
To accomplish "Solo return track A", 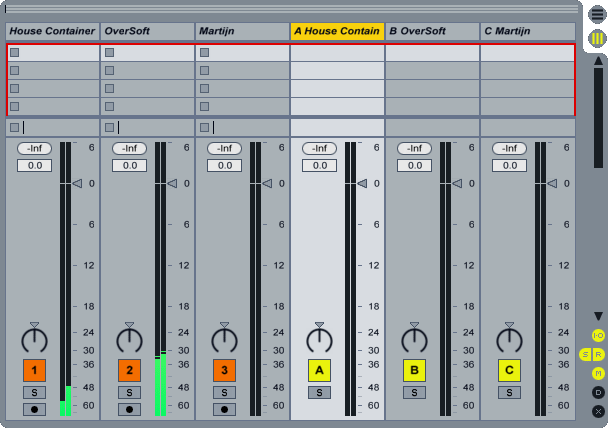I will [319, 392].
